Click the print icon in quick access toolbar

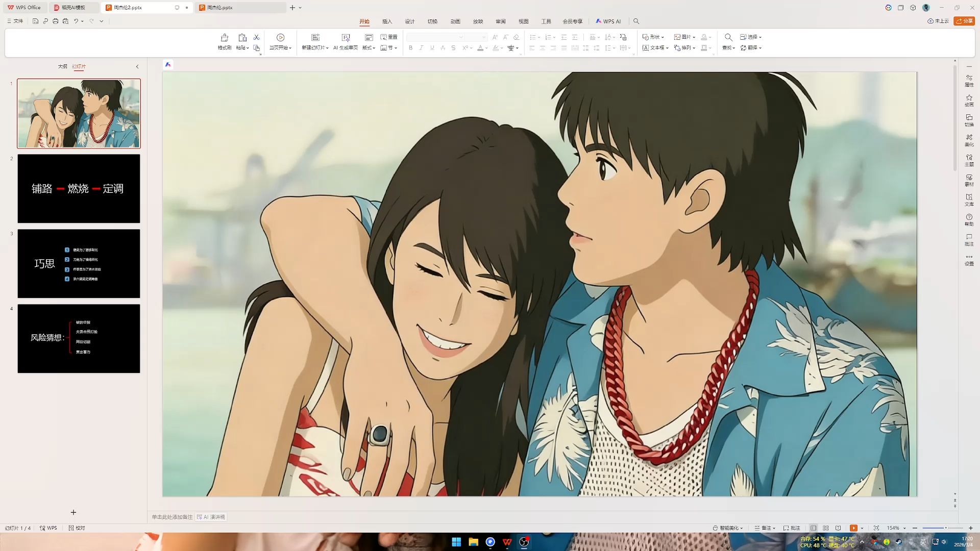55,21
